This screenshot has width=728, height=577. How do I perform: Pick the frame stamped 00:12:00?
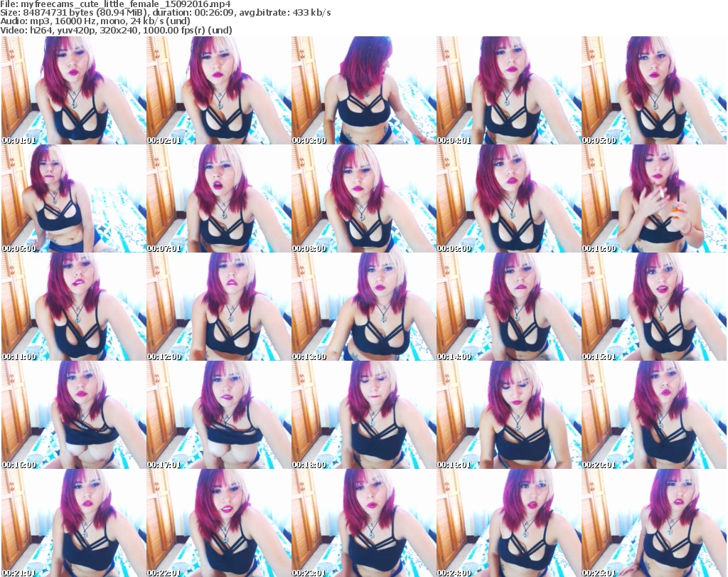click(219, 307)
